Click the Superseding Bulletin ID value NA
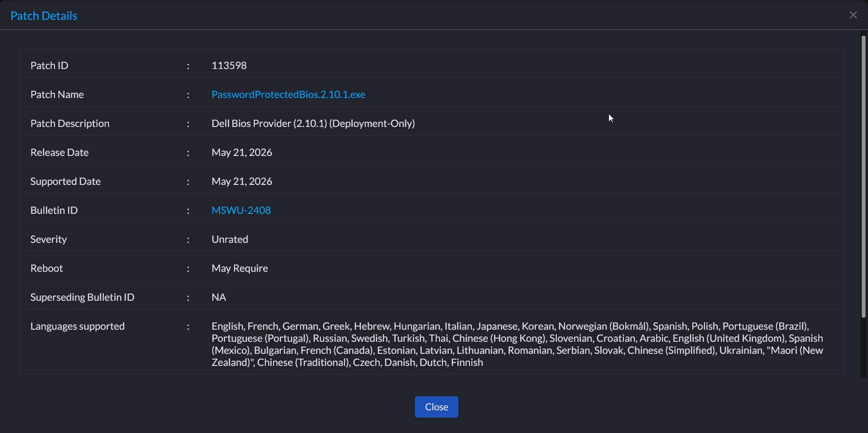This screenshot has height=433, width=868. [x=219, y=297]
